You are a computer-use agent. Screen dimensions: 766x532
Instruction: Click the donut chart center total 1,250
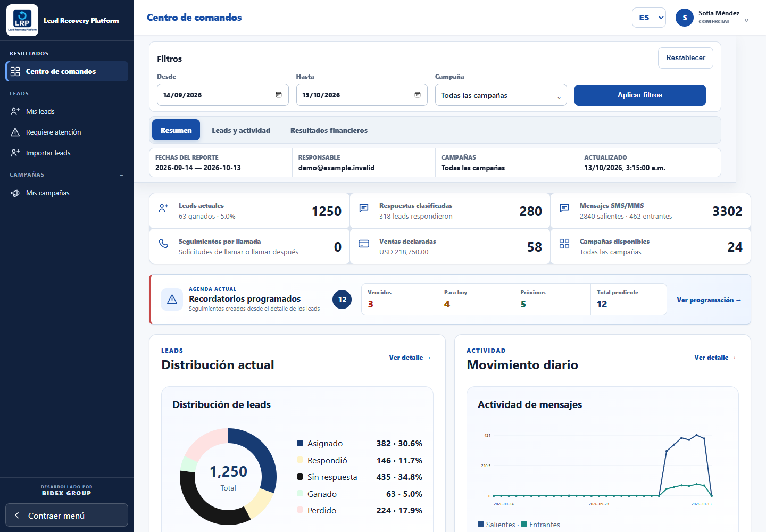tap(228, 471)
